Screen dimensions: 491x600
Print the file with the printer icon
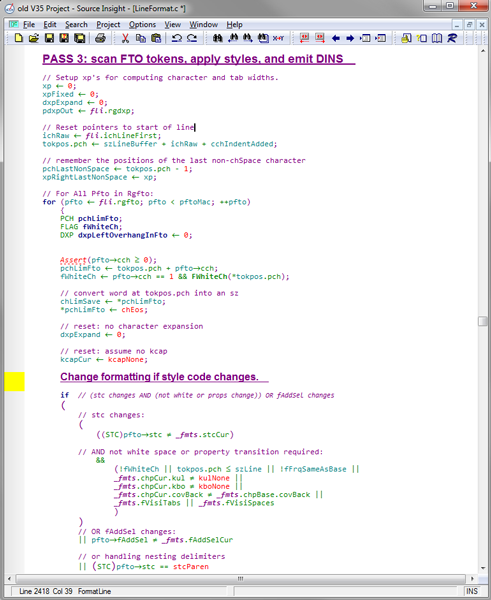point(100,38)
